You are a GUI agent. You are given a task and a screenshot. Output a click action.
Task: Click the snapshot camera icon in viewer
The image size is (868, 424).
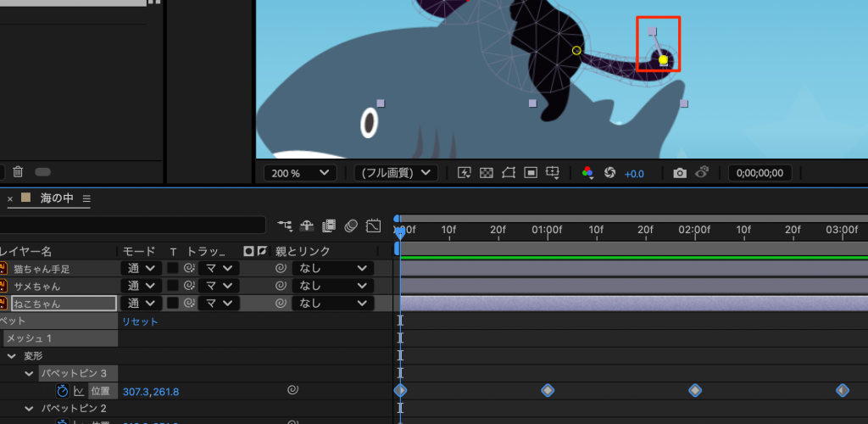[679, 173]
